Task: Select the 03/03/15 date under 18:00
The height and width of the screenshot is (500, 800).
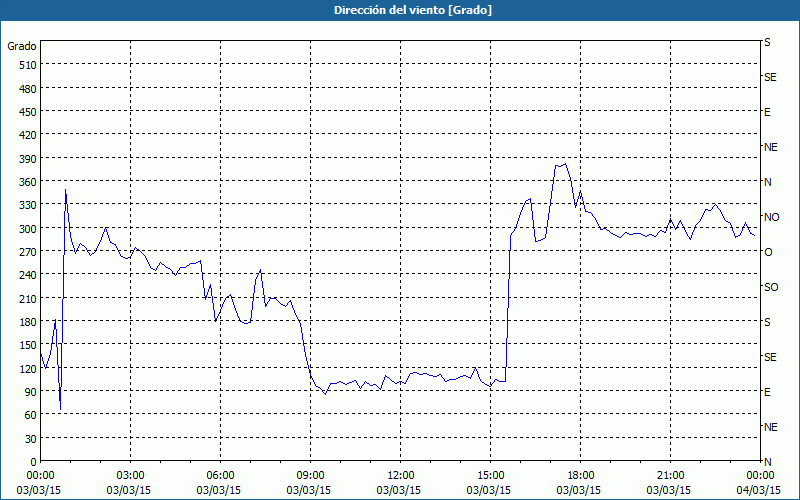Action: pos(579,490)
